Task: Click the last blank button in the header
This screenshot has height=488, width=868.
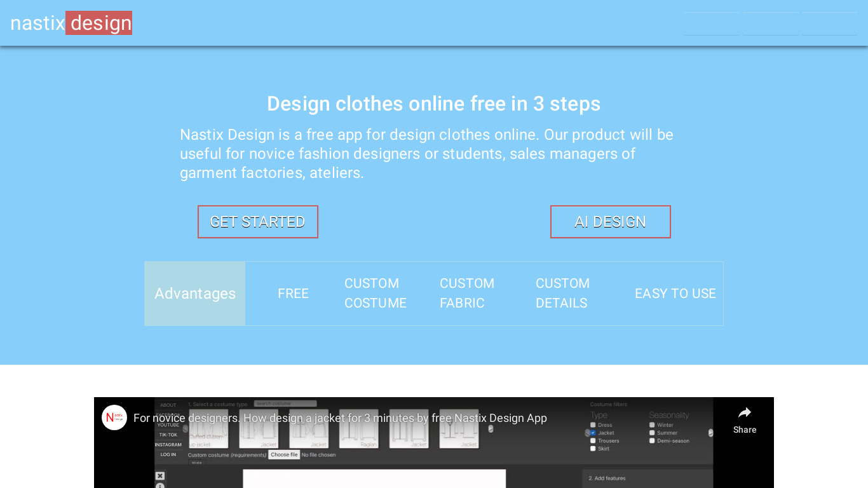Action: 829,24
